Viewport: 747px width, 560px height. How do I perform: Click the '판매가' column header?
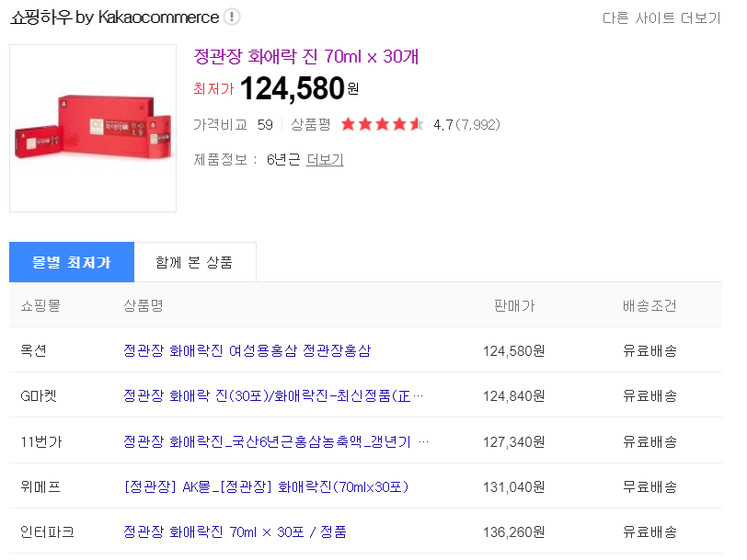coord(514,305)
